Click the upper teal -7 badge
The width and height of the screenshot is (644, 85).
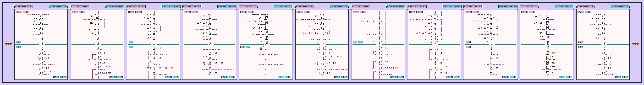(131, 42)
